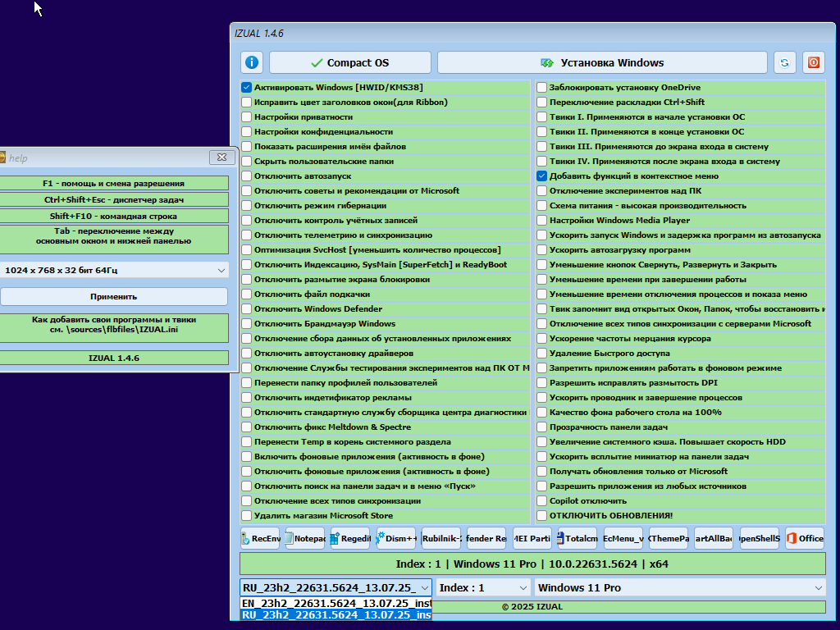Close the help window
Image resolution: width=840 pixels, height=630 pixels.
221,157
